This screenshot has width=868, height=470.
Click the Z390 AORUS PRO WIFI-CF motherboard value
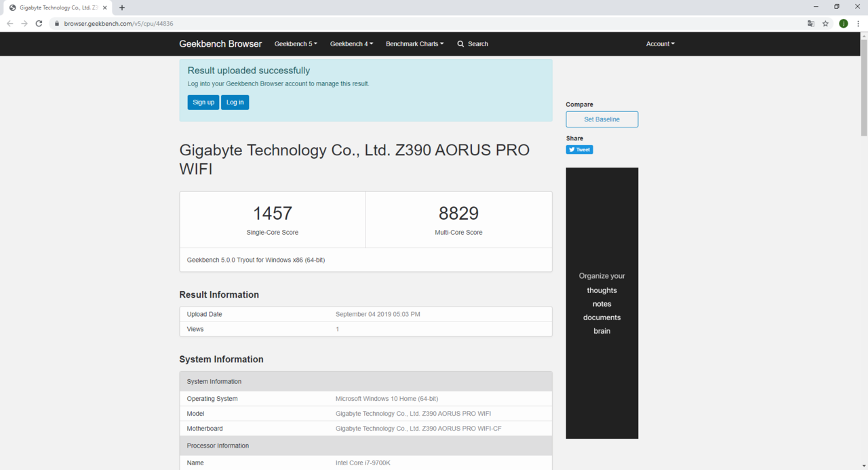pyautogui.click(x=418, y=429)
